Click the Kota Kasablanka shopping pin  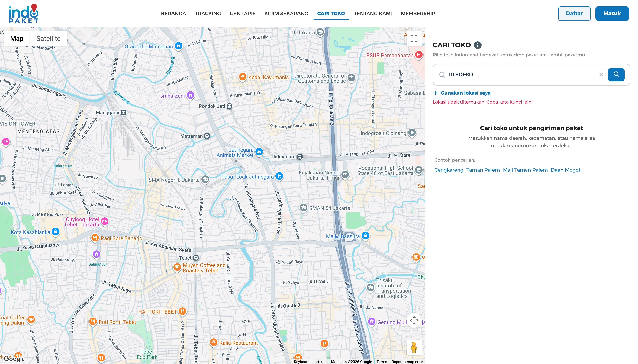[56, 232]
